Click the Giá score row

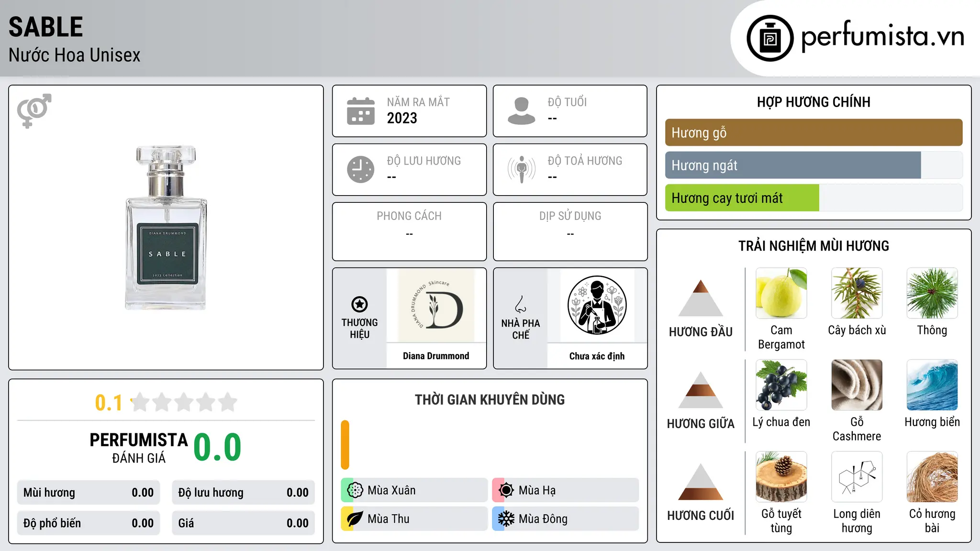coord(243,523)
